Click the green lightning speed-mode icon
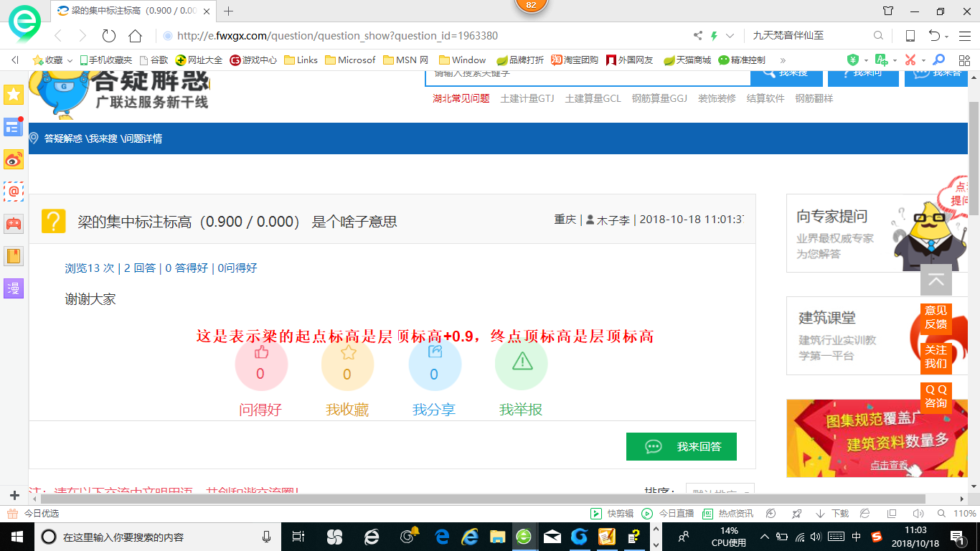Screen dimensions: 980x551 (714, 36)
